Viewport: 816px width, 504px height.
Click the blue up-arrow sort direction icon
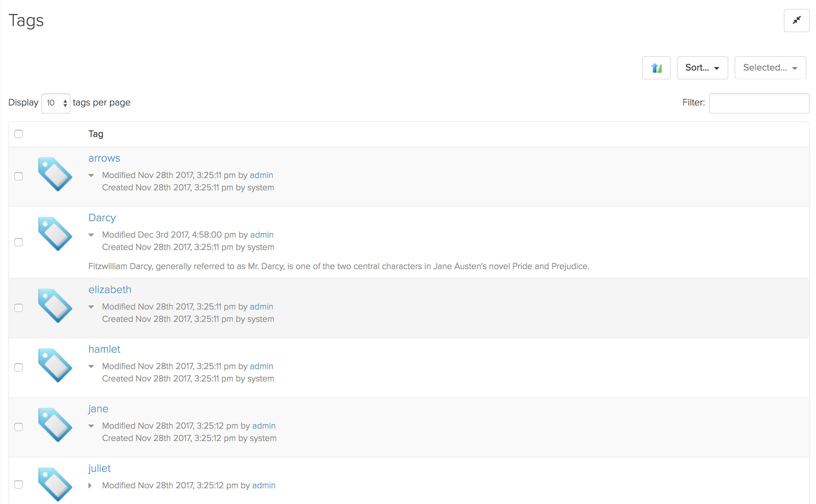[656, 68]
